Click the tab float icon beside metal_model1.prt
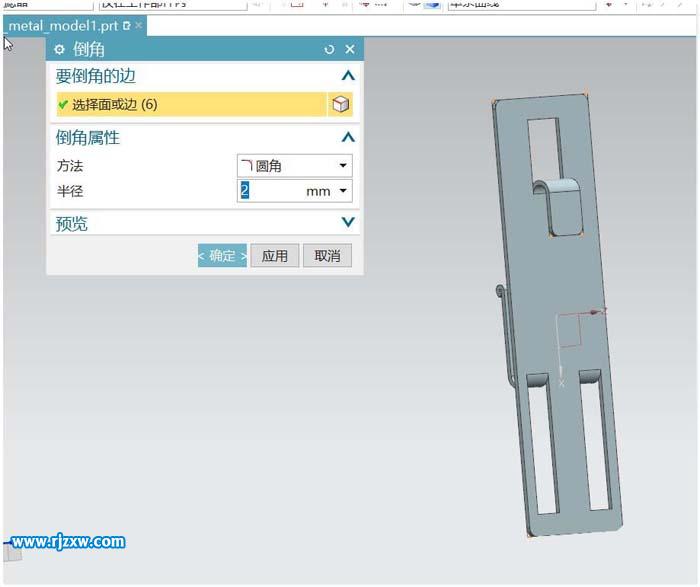This screenshot has width=700, height=587. pyautogui.click(x=126, y=26)
